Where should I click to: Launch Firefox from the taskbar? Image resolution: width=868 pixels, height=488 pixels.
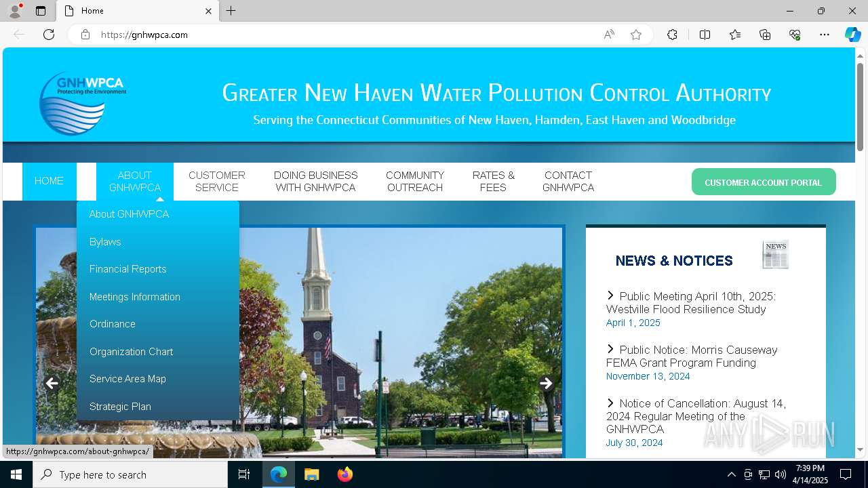pos(345,474)
